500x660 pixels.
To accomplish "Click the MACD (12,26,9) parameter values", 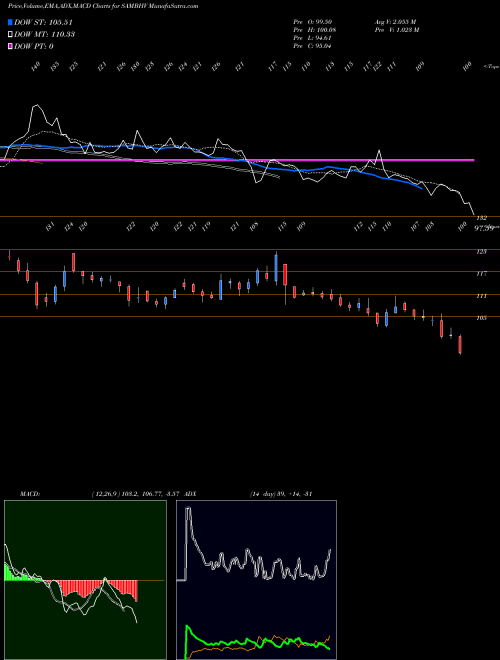I will tap(136, 494).
